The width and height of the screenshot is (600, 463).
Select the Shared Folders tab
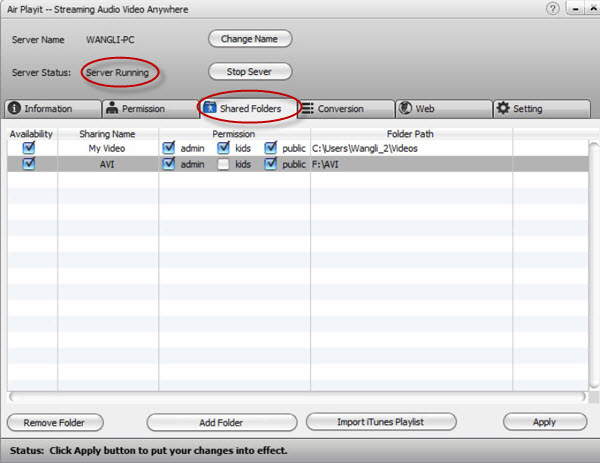[x=249, y=109]
